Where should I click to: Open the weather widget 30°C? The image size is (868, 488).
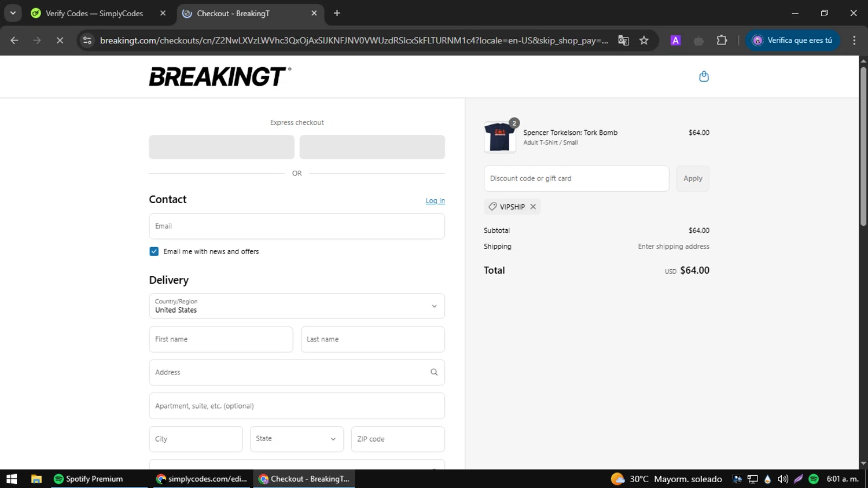667,479
